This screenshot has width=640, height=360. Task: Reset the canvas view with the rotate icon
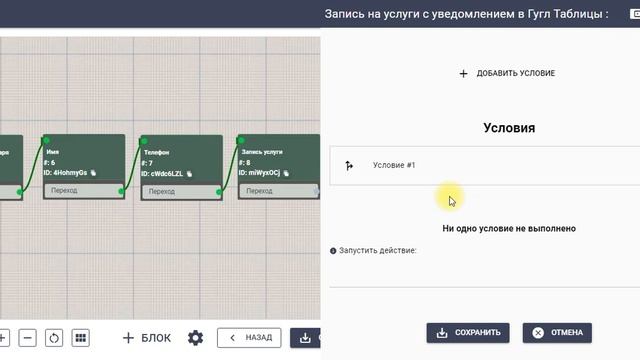[x=54, y=338]
